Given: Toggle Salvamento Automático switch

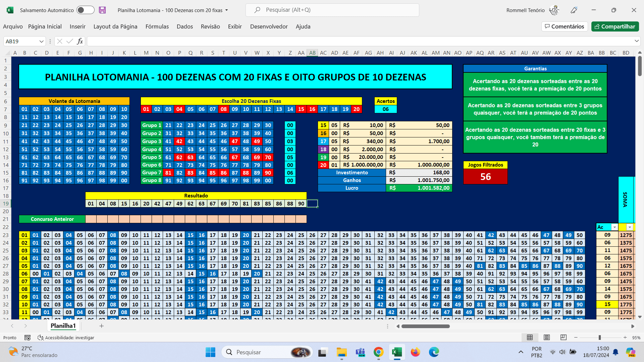Looking at the screenshot, I should [x=85, y=10].
